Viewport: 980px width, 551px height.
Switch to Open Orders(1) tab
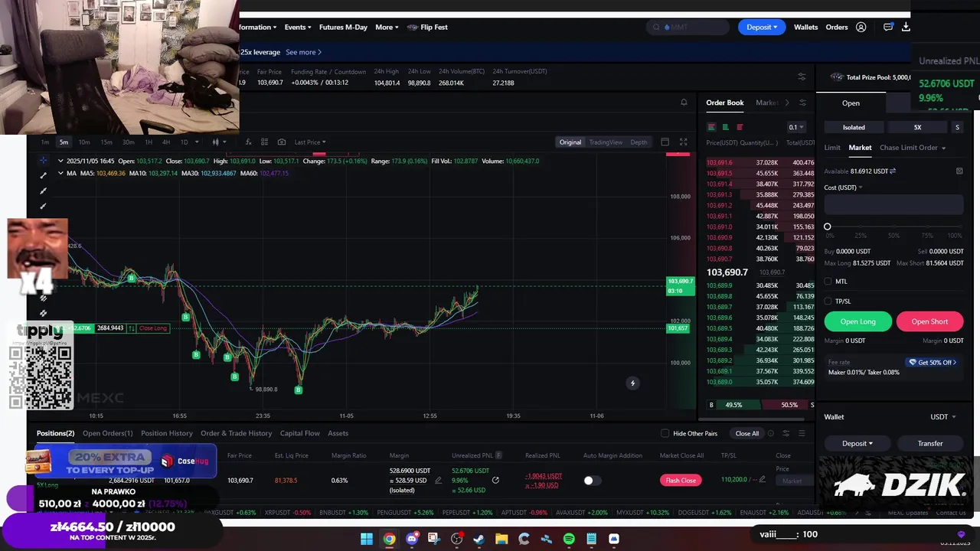pyautogui.click(x=107, y=433)
